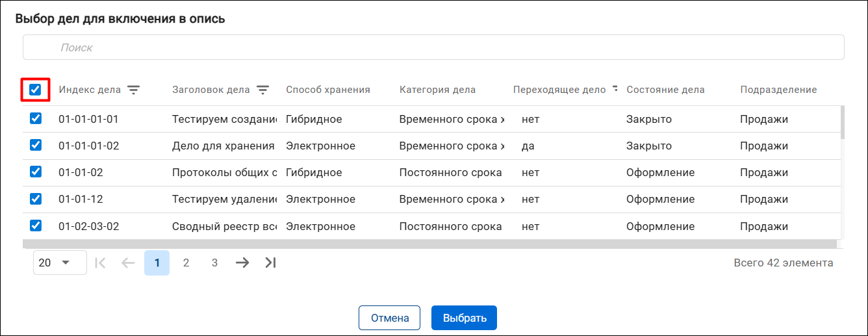Click Постоянного срока in row 01-02-03-02

tap(451, 226)
